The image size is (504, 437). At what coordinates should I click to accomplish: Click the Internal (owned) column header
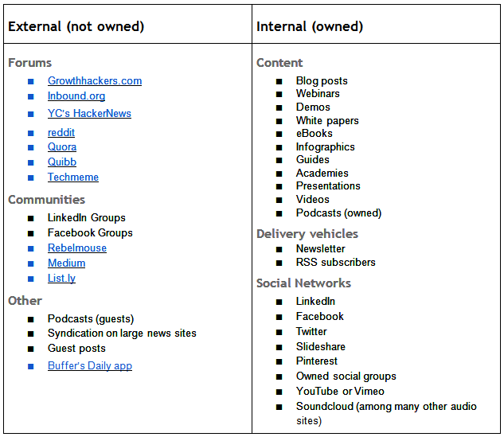tap(310, 26)
